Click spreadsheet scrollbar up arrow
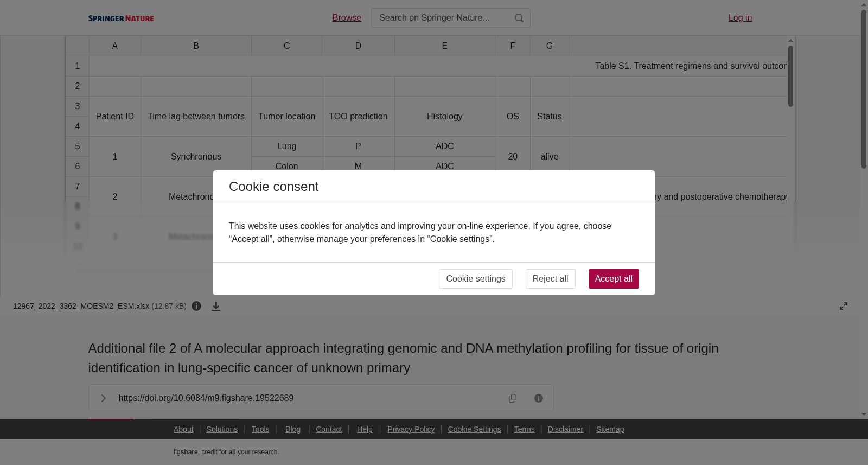This screenshot has width=868, height=465. [x=791, y=41]
